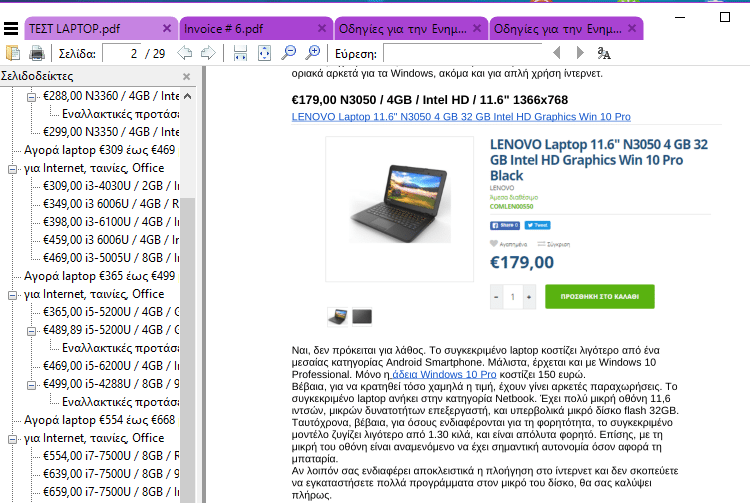Zoom in with magnifier plus icon
Screen dimensions: 750x503
[x=312, y=53]
